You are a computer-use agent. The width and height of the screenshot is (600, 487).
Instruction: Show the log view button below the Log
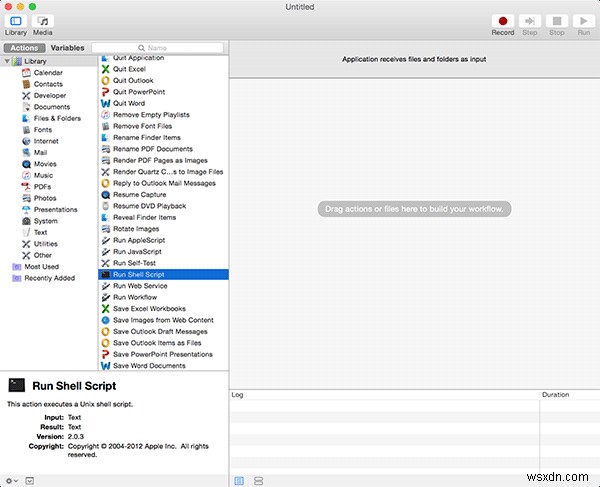[239, 481]
